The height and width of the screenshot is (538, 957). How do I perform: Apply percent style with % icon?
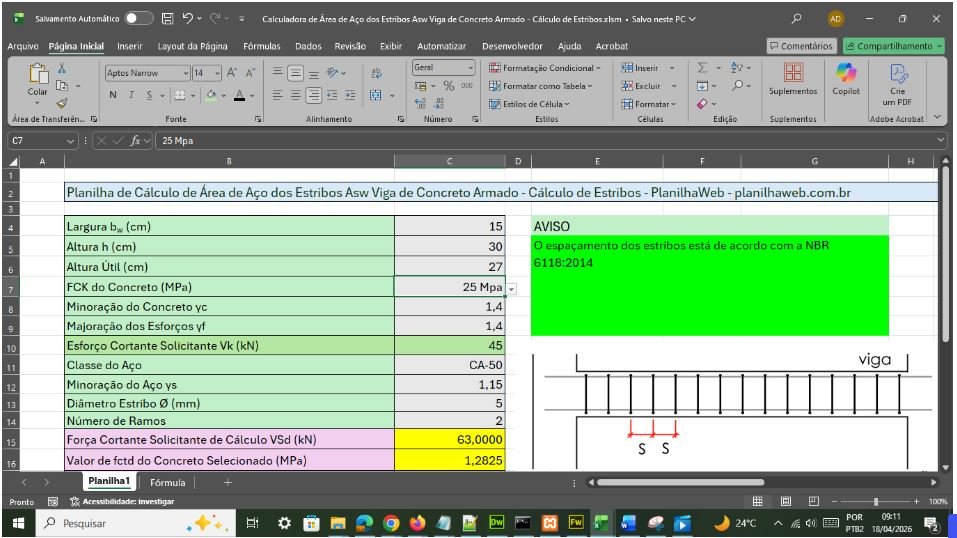point(449,86)
